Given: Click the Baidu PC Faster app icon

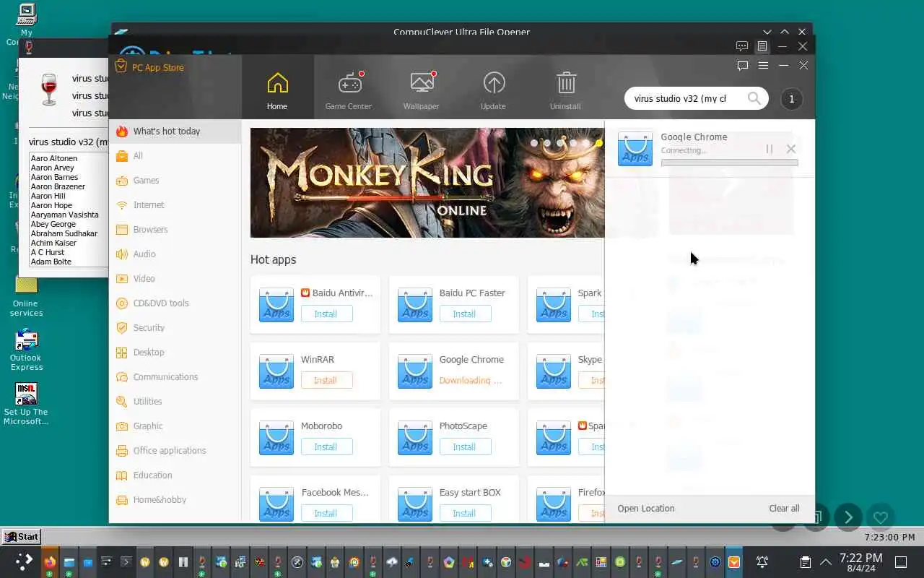Looking at the screenshot, I should (415, 305).
